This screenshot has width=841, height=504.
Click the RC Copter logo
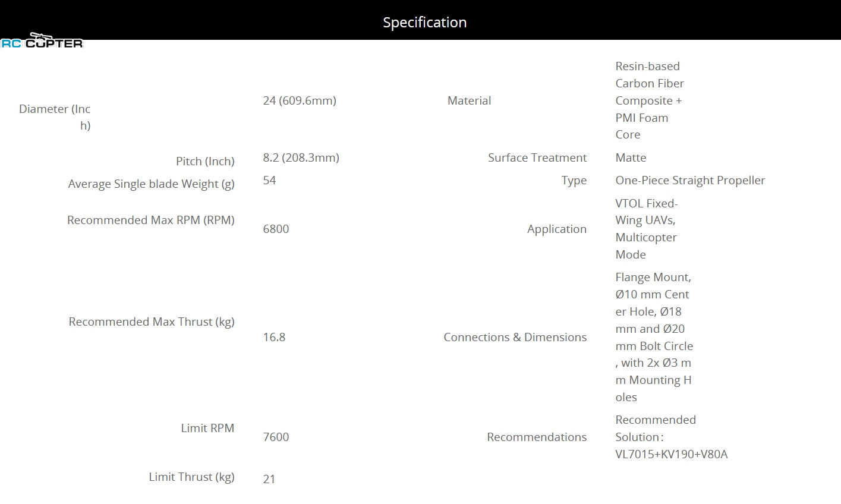click(42, 42)
